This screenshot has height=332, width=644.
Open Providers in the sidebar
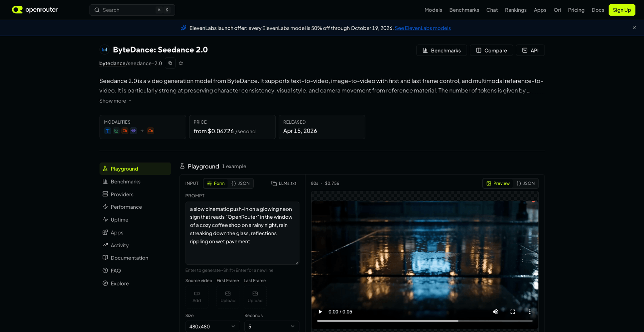coord(135,194)
